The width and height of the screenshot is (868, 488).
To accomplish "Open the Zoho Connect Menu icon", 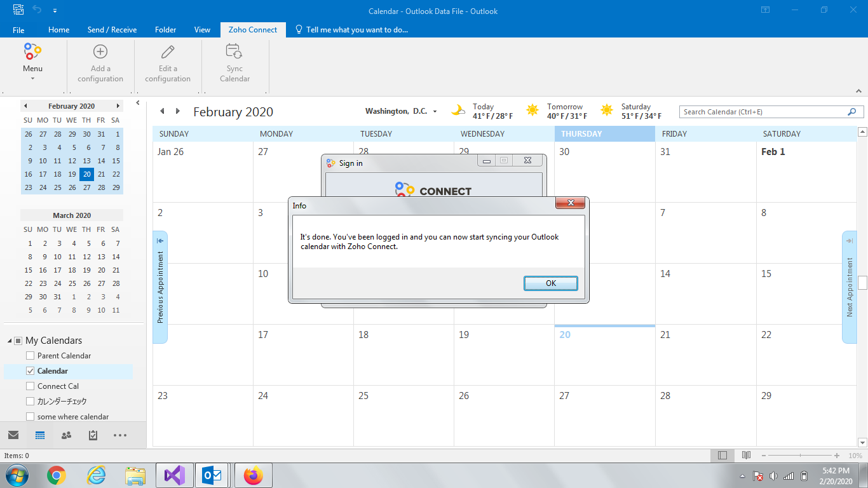I will pyautogui.click(x=32, y=52).
